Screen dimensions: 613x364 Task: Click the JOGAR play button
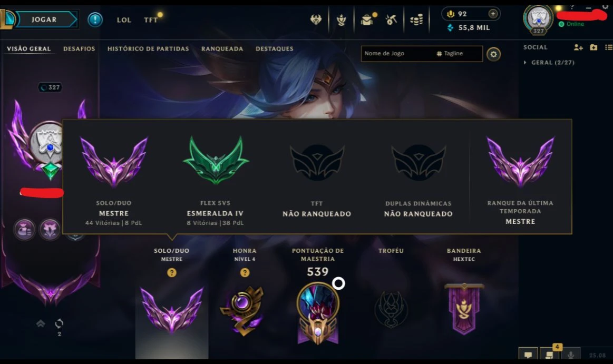pos(44,19)
